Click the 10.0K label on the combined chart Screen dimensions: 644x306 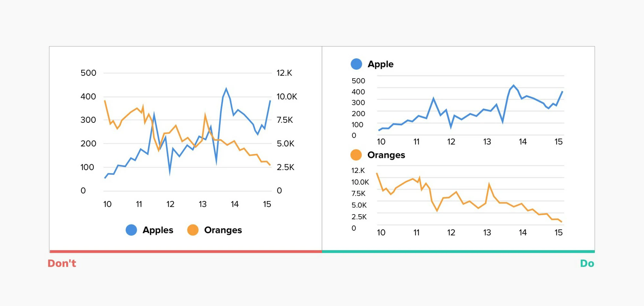click(287, 97)
